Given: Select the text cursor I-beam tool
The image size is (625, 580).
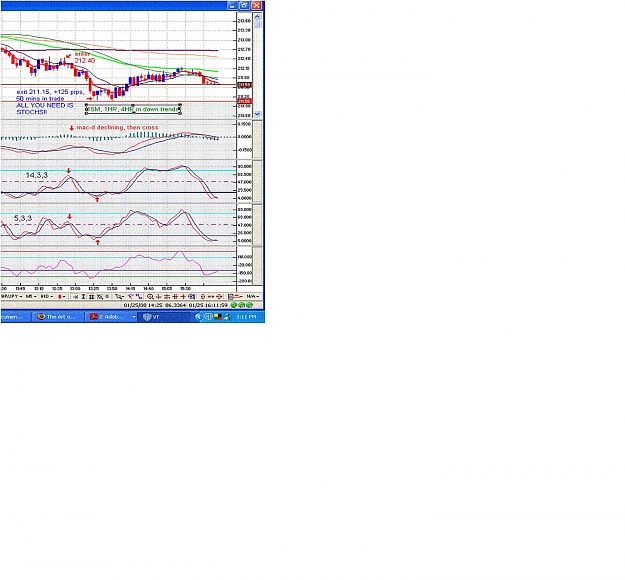Looking at the screenshot, I should click(x=83, y=297).
